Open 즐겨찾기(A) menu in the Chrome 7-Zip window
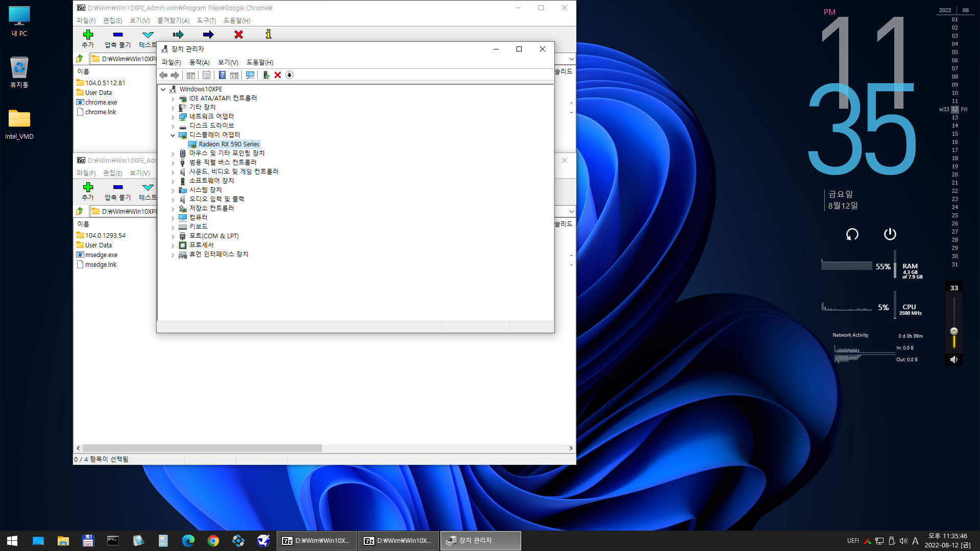This screenshot has height=551, width=980. point(174,20)
